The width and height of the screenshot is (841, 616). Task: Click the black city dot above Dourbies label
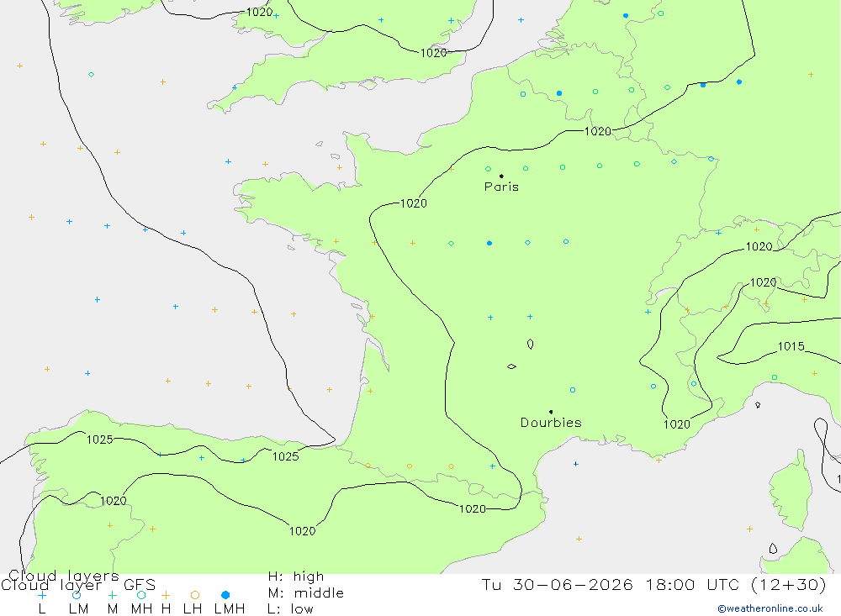point(551,412)
